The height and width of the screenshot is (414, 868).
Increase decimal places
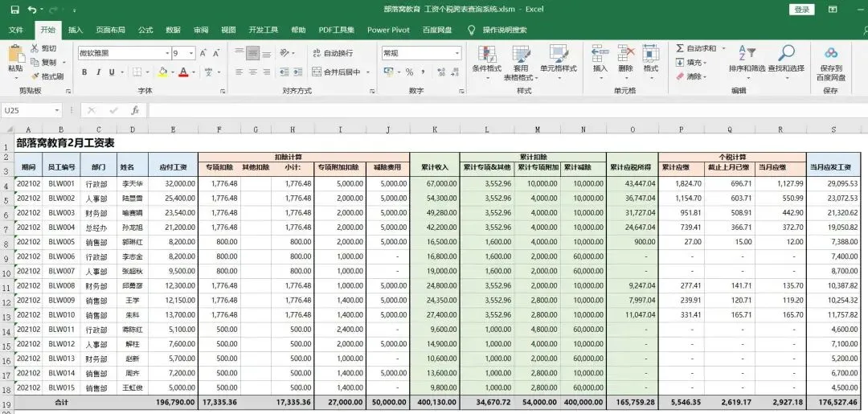440,72
